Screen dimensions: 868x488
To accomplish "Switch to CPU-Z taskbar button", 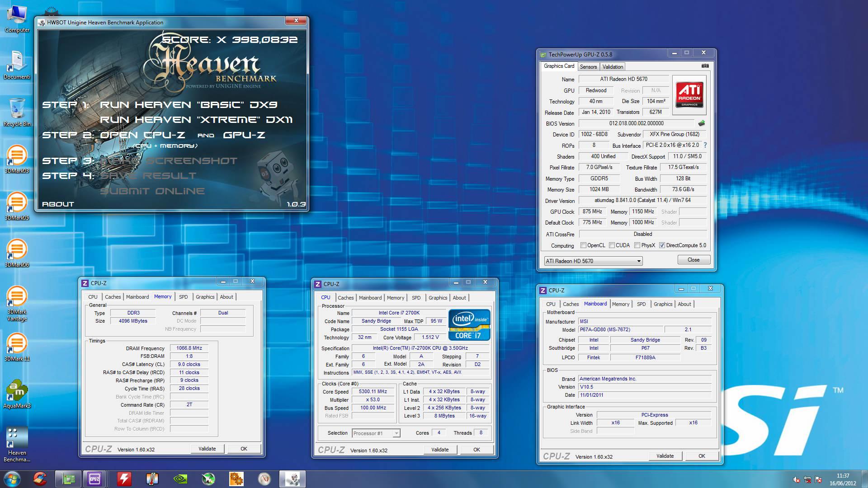I will (x=95, y=479).
